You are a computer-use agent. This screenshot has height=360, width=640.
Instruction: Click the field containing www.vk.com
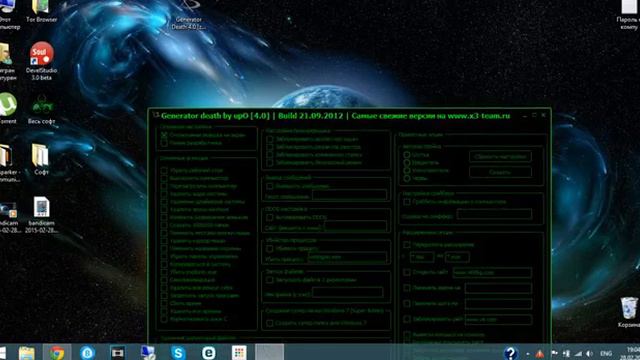(x=498, y=319)
